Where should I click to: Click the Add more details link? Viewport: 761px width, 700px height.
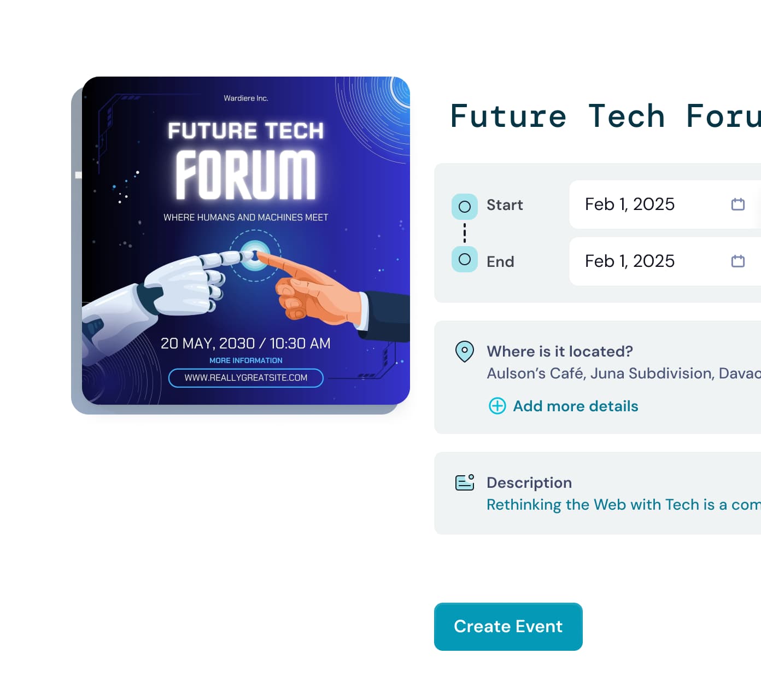575,406
